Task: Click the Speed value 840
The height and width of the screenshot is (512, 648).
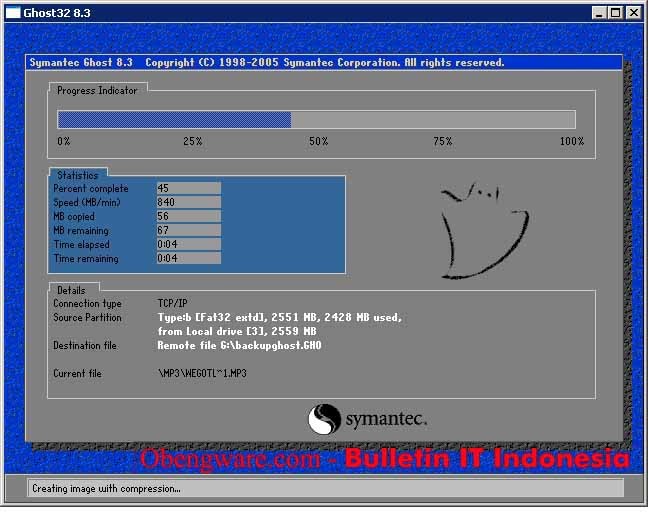Action: (188, 202)
